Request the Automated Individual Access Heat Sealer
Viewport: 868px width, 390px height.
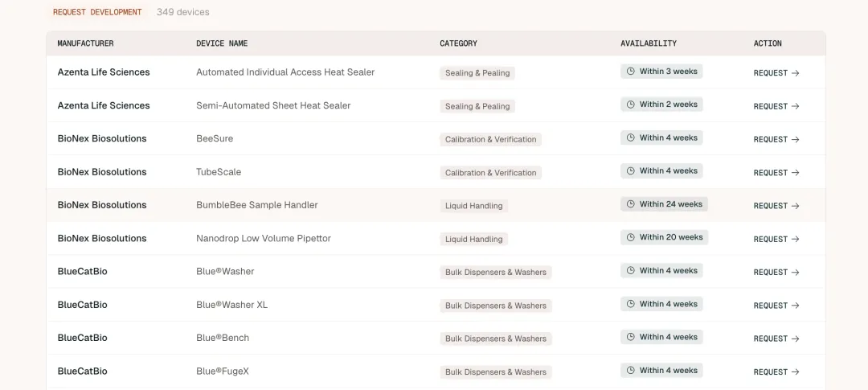click(x=776, y=73)
